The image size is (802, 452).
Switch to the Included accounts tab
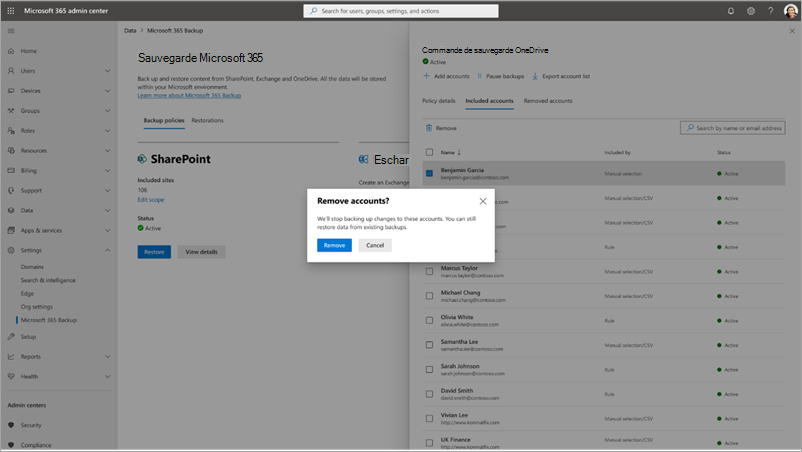point(489,101)
